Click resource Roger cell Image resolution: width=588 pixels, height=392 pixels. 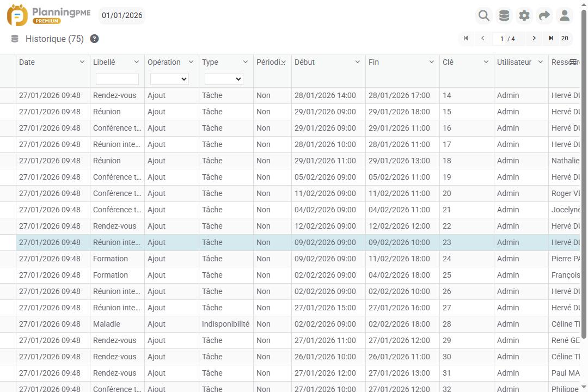pyautogui.click(x=565, y=193)
